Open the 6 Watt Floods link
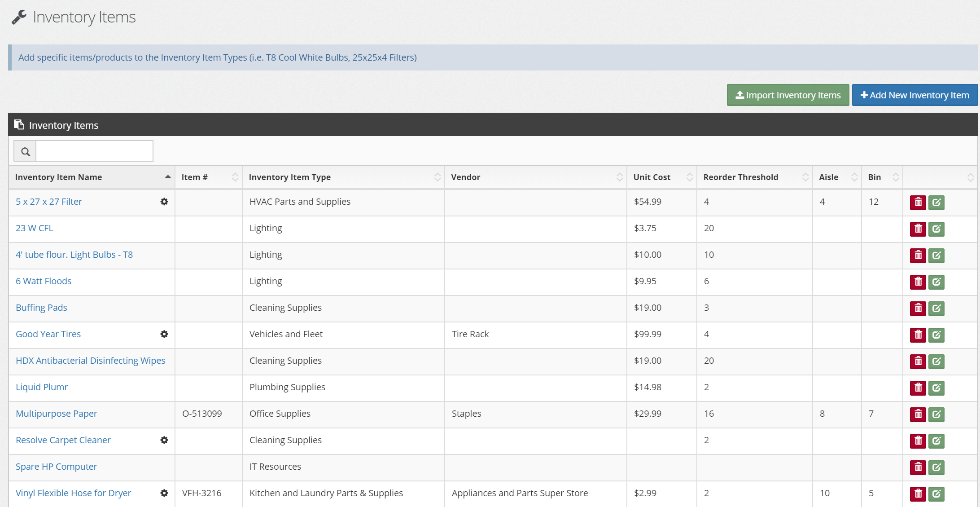 tap(44, 281)
